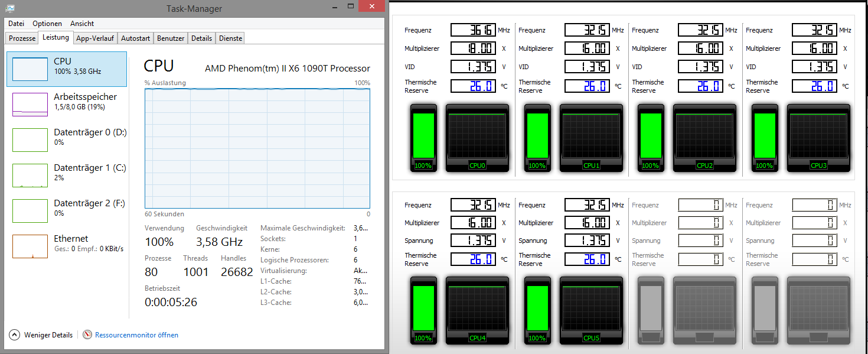Screen dimensions: 868x354
Task: Click the CPU0 history graph
Action: (x=477, y=135)
